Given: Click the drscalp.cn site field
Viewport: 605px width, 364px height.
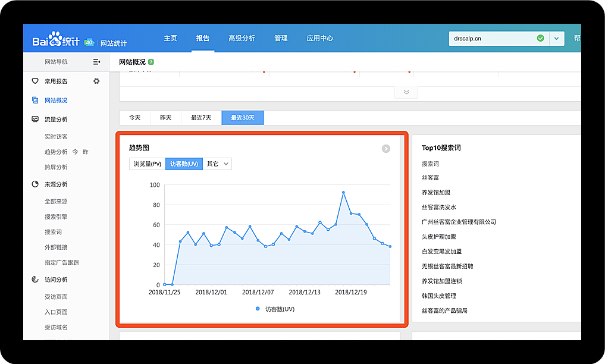Looking at the screenshot, I should click(491, 38).
